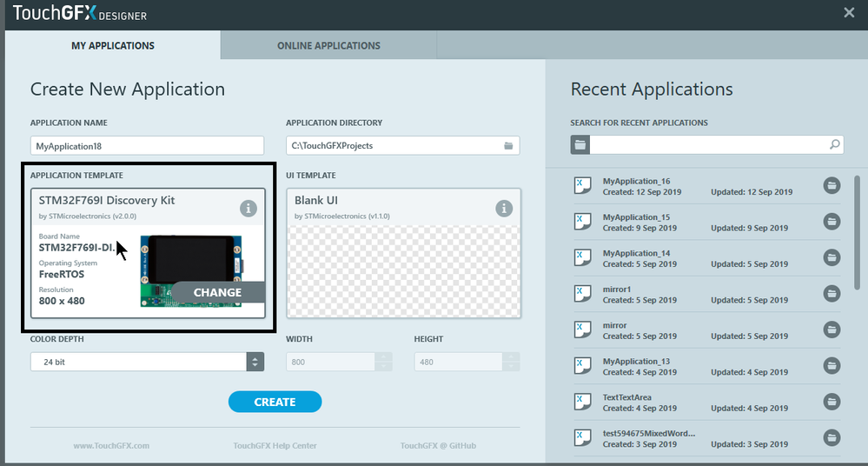Click the Width 800 field
This screenshot has width=868, height=466.
point(330,362)
